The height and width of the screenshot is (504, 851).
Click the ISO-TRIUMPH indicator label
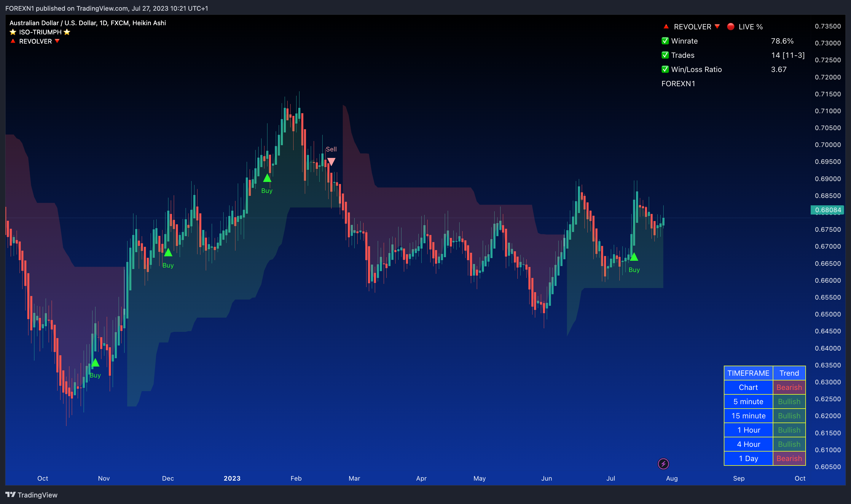(40, 32)
